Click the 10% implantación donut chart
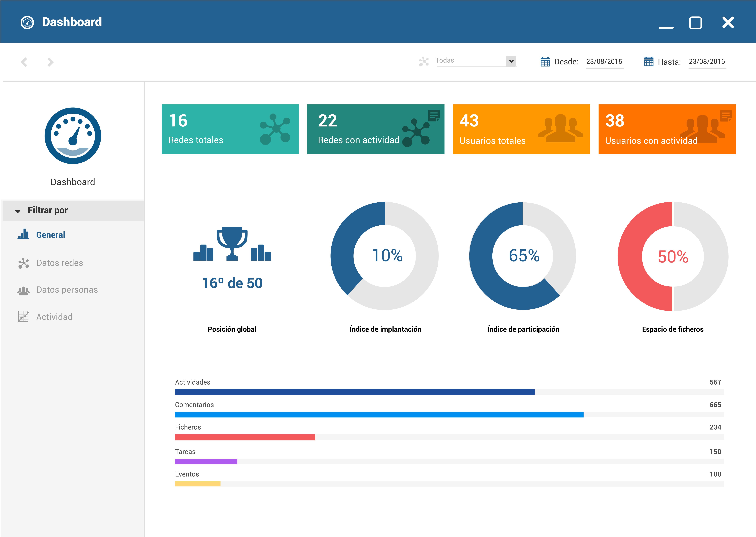Screen dimensions: 756x537 [385, 256]
